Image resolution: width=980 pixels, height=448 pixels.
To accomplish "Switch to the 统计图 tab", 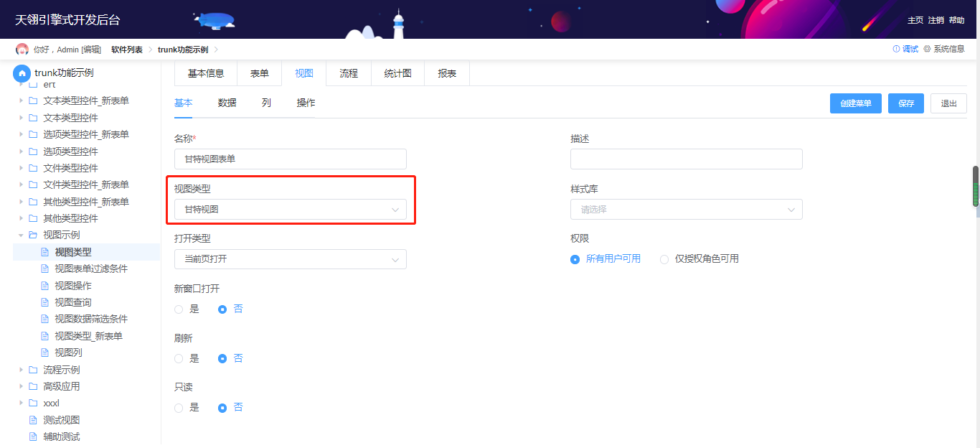I will pyautogui.click(x=397, y=73).
